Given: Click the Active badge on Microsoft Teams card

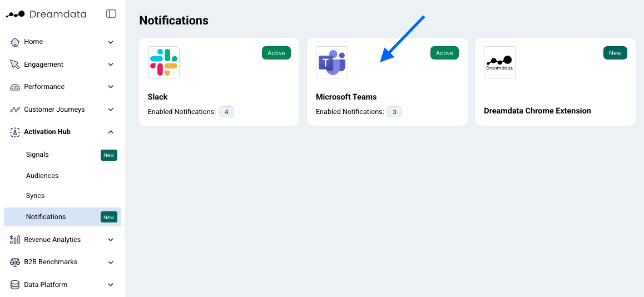Looking at the screenshot, I should pyautogui.click(x=444, y=53).
